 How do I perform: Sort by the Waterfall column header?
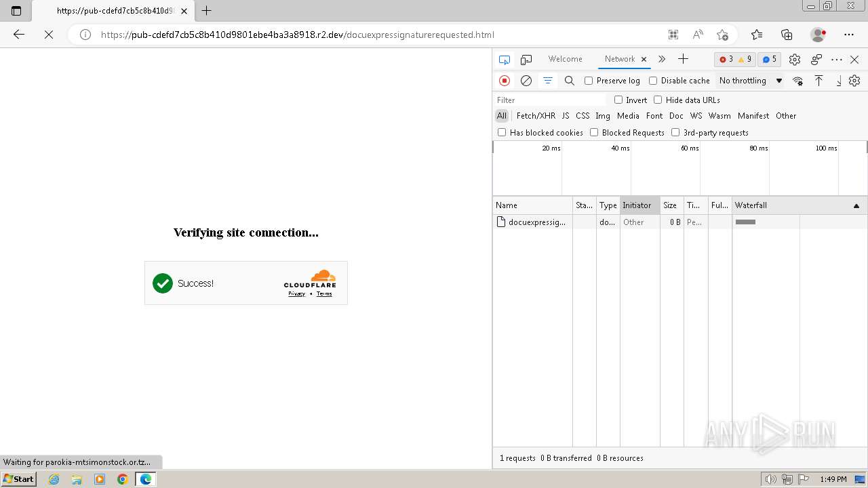800,205
